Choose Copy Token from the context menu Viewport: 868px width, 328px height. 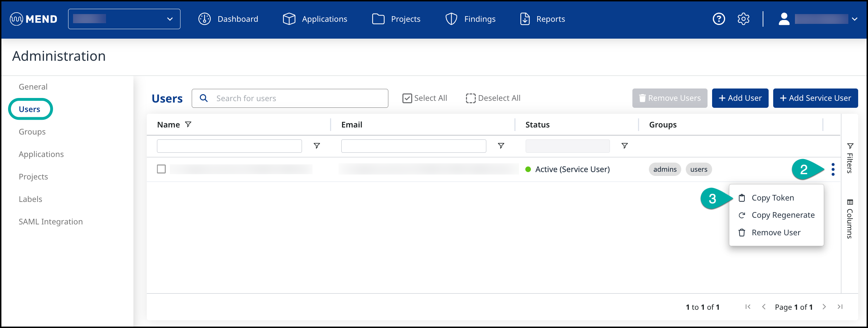coord(772,198)
